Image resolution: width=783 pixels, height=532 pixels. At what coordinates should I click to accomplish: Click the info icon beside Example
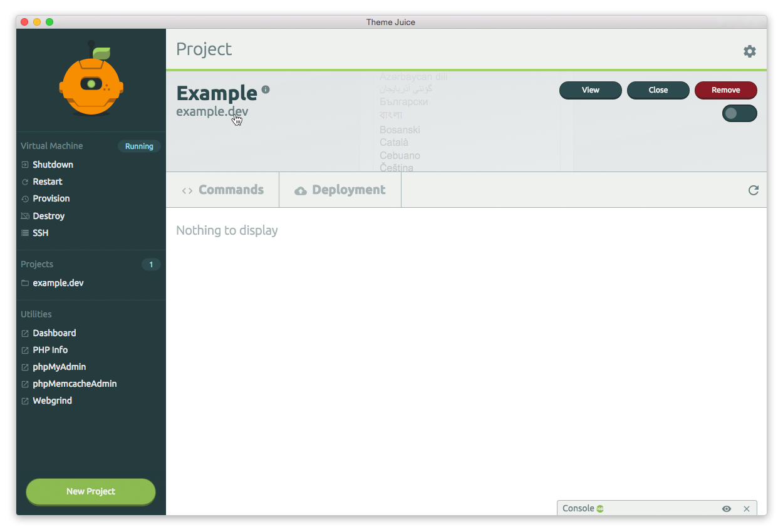click(266, 90)
